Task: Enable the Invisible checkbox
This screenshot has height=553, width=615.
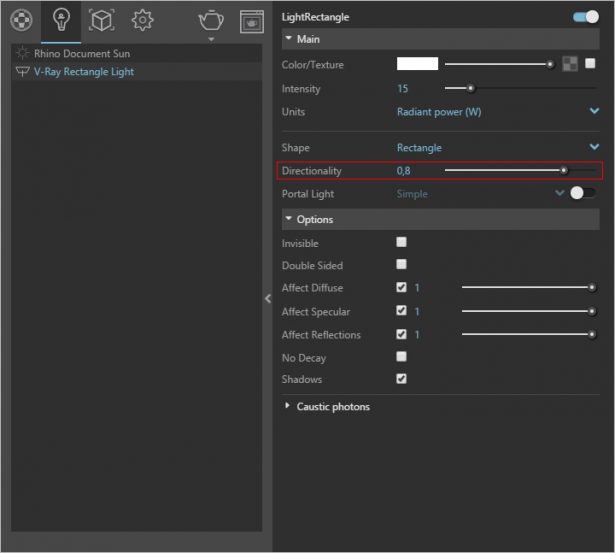Action: pos(401,242)
